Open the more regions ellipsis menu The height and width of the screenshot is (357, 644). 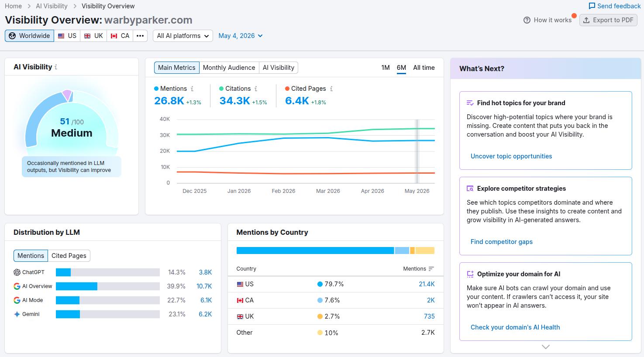click(140, 36)
